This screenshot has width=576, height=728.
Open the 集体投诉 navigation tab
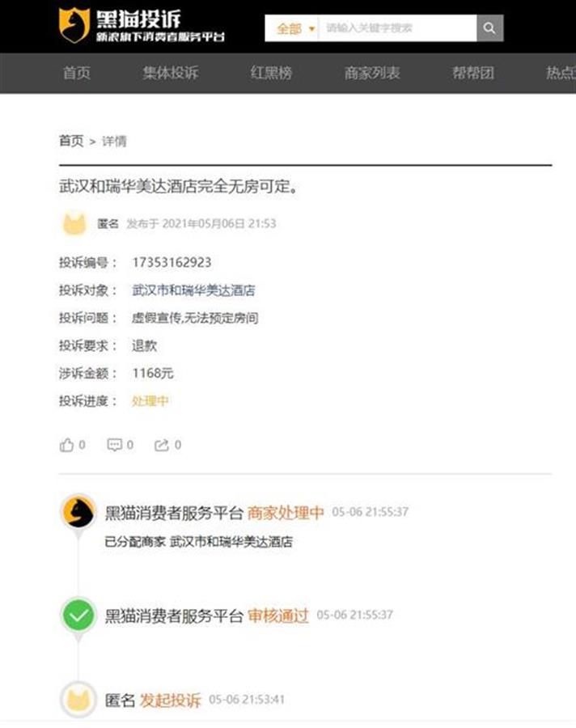(171, 73)
